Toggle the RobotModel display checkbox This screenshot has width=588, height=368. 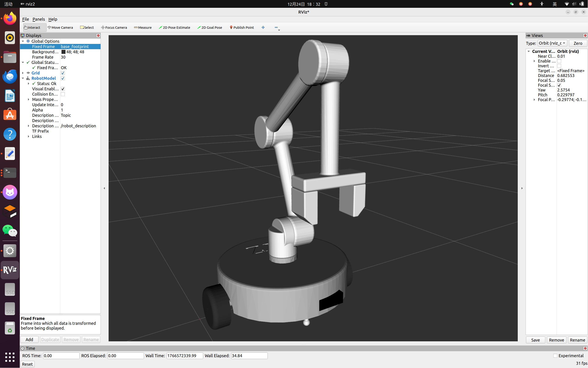pyautogui.click(x=63, y=78)
